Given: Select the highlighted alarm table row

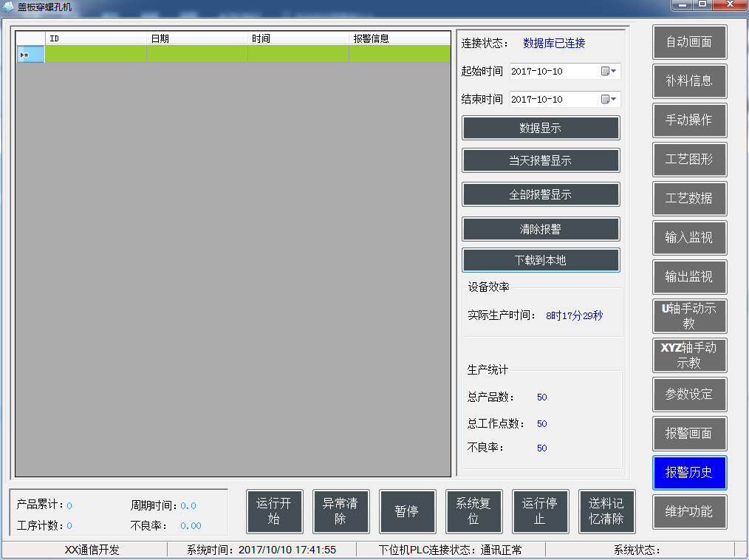Looking at the screenshot, I should pyautogui.click(x=222, y=54).
